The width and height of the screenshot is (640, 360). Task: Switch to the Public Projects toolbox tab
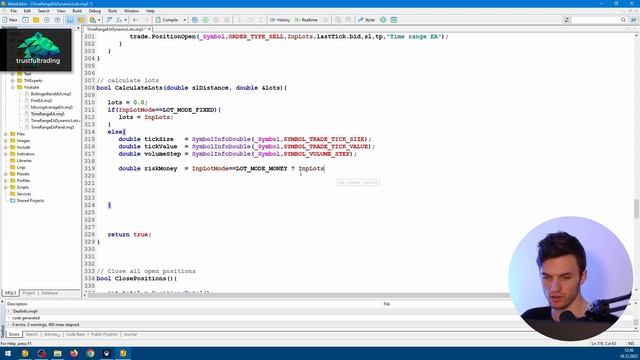(x=104, y=334)
